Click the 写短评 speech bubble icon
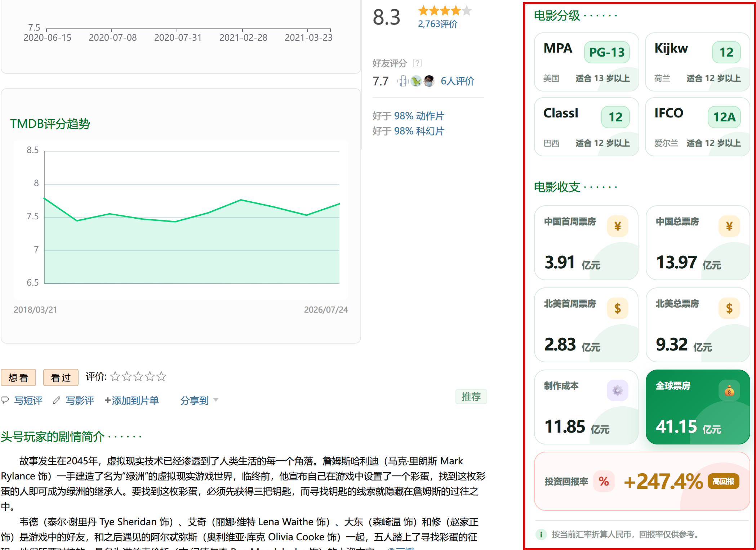This screenshot has height=550, width=756. click(x=5, y=400)
